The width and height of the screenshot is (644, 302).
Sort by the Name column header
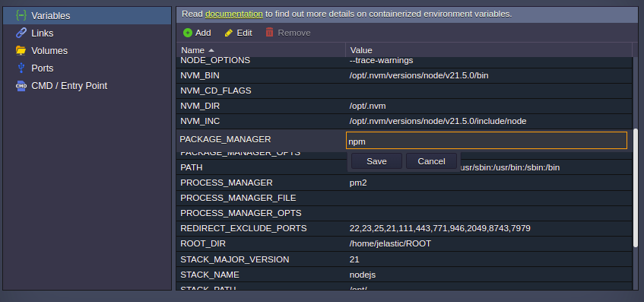(x=261, y=50)
